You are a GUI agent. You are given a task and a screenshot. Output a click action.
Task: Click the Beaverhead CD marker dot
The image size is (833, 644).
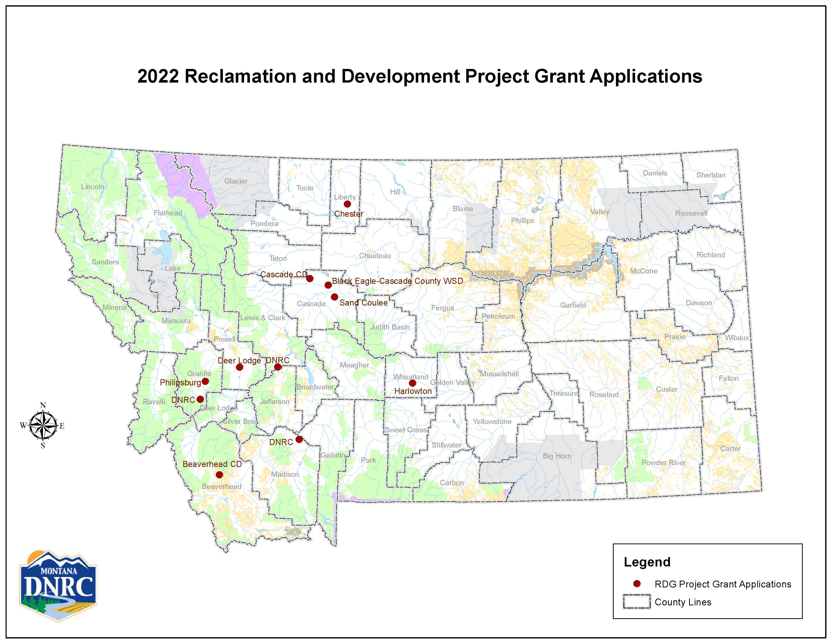219,475
